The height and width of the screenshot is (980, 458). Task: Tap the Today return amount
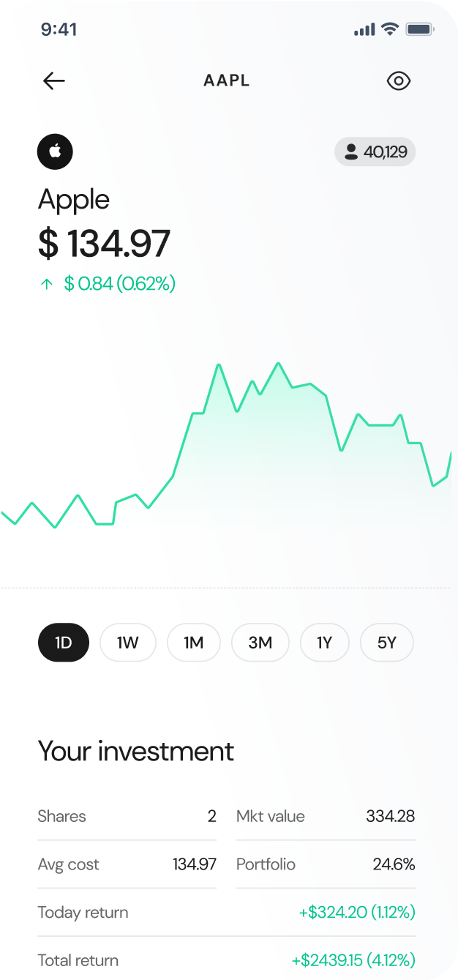coord(357,913)
